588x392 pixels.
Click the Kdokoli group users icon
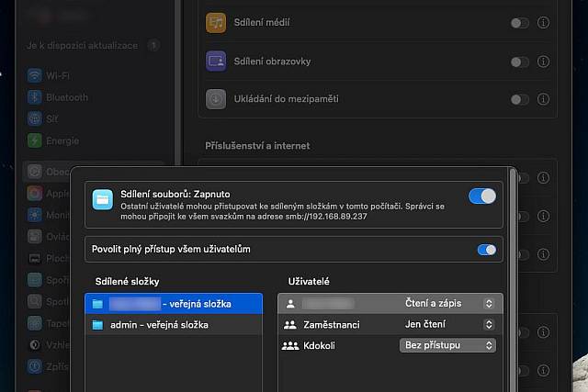click(290, 345)
